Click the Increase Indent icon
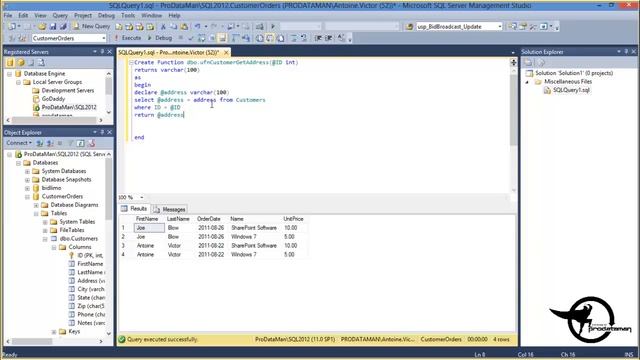 coord(328,38)
